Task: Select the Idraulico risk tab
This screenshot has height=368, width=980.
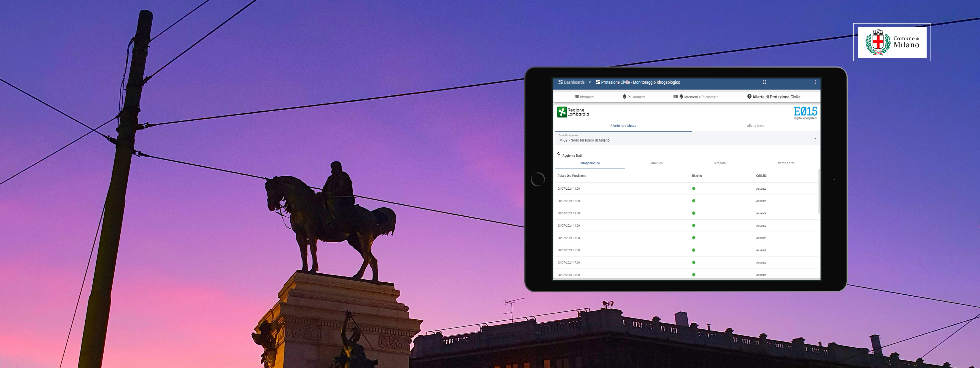Action: pos(656,163)
